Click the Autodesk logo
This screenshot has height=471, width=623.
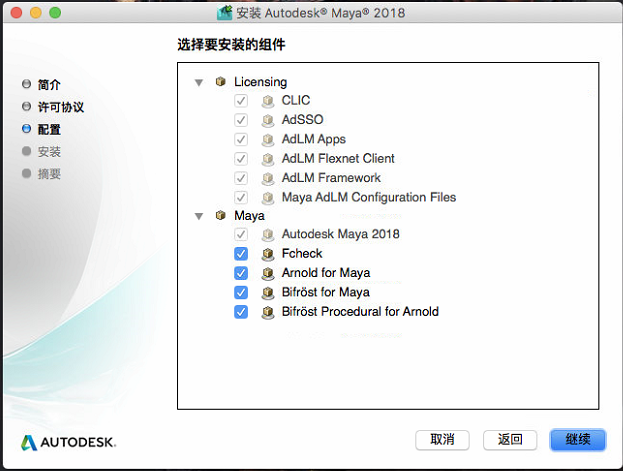[x=68, y=442]
